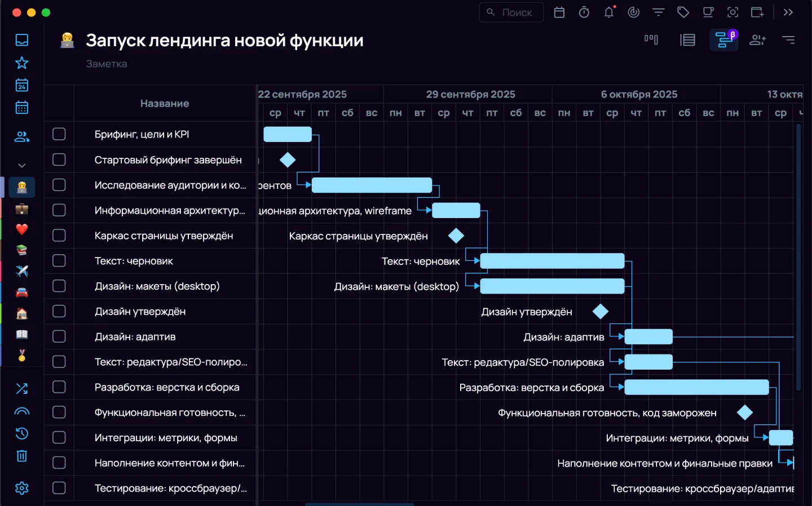Viewport: 812px width, 506px height.
Task: Click the Заметка note placeholder
Action: coord(107,64)
